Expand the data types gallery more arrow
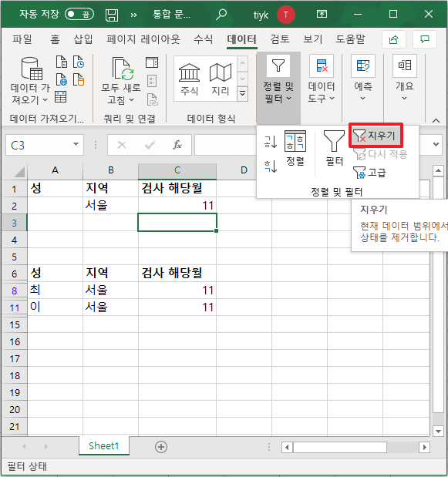 (x=243, y=94)
